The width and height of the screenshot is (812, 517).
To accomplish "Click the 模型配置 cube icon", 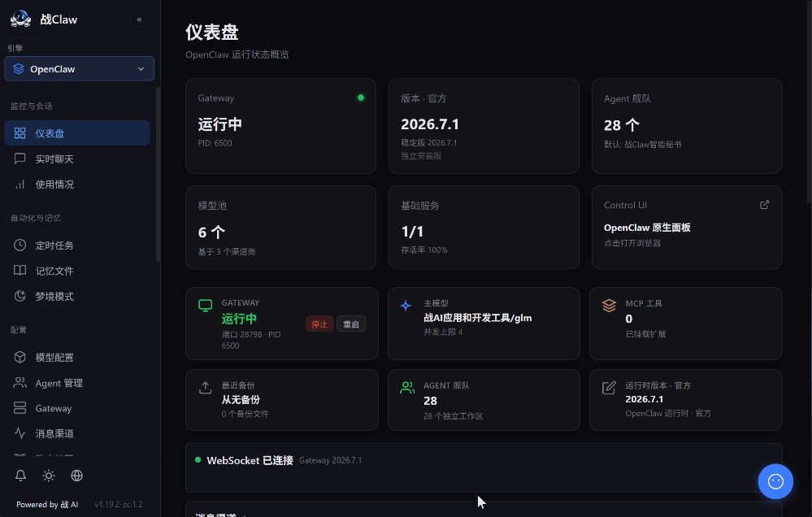I will 20,357.
